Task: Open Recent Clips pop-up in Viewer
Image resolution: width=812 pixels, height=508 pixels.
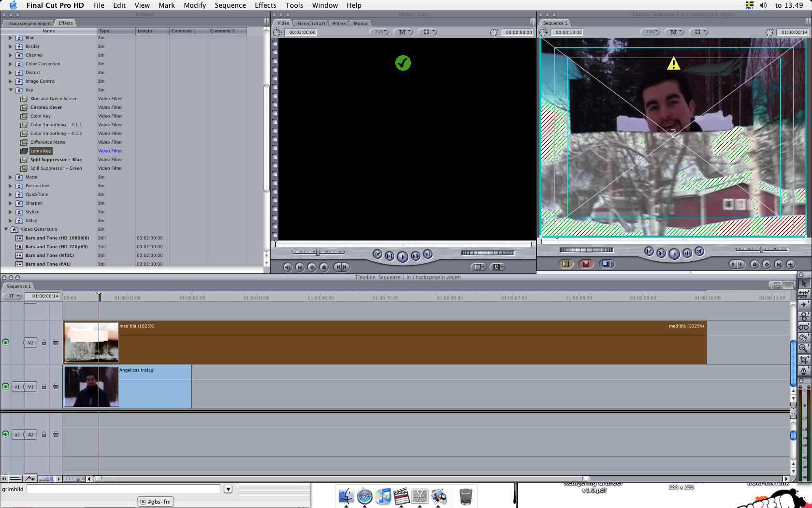Action: (478, 267)
